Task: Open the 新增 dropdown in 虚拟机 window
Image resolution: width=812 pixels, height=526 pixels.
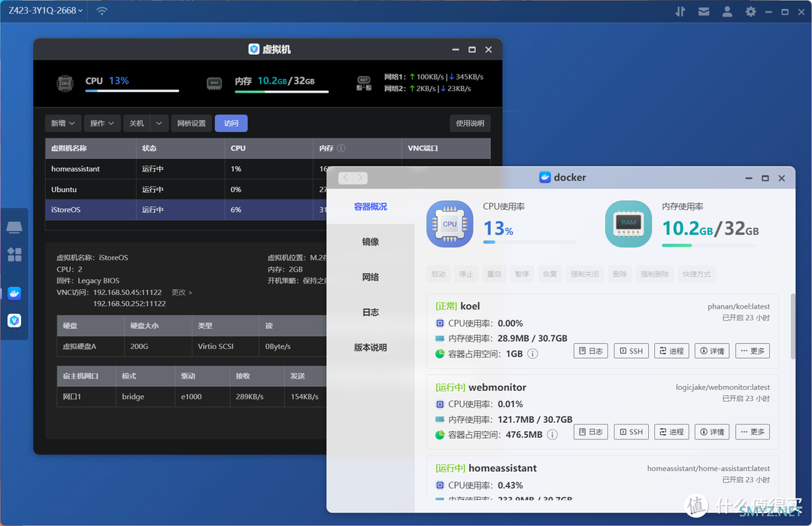Action: tap(63, 123)
